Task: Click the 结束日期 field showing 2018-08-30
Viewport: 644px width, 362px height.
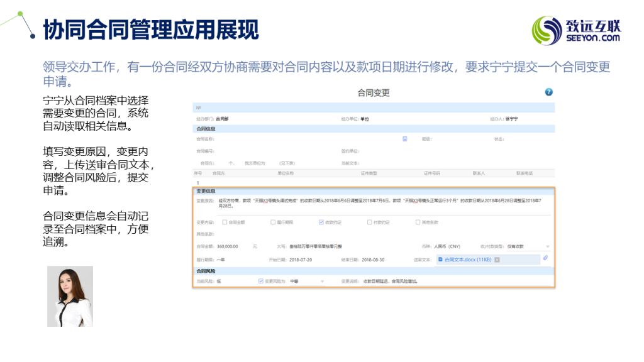Action: (x=372, y=260)
